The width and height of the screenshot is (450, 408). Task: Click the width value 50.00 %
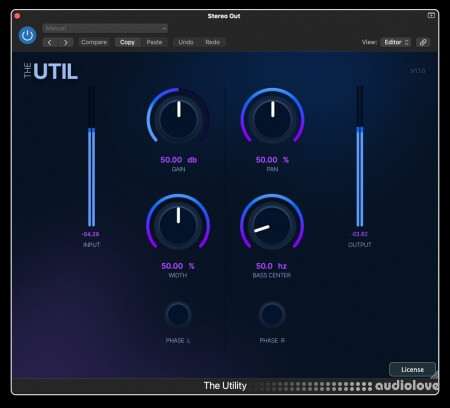[x=178, y=266]
